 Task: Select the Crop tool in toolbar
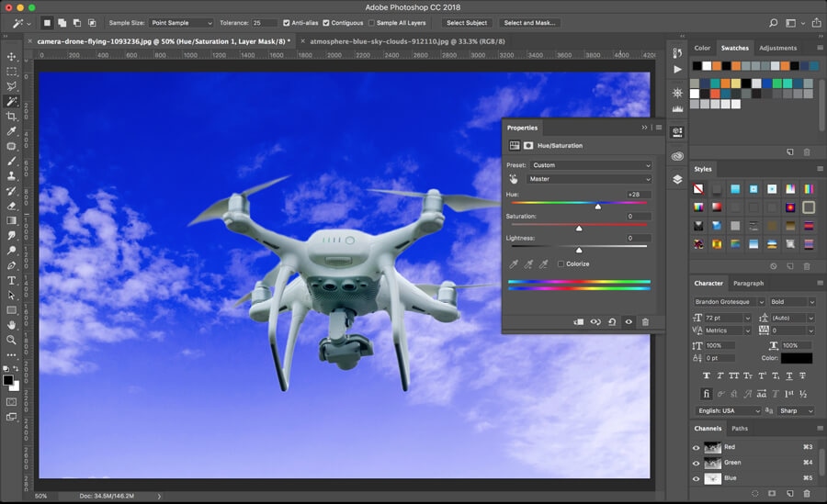coord(11,117)
